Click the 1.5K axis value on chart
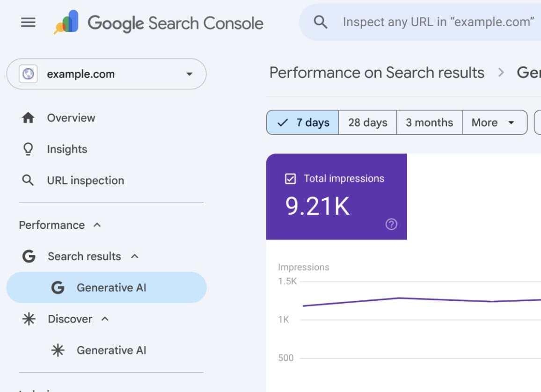Image resolution: width=541 pixels, height=392 pixels. coord(287,281)
